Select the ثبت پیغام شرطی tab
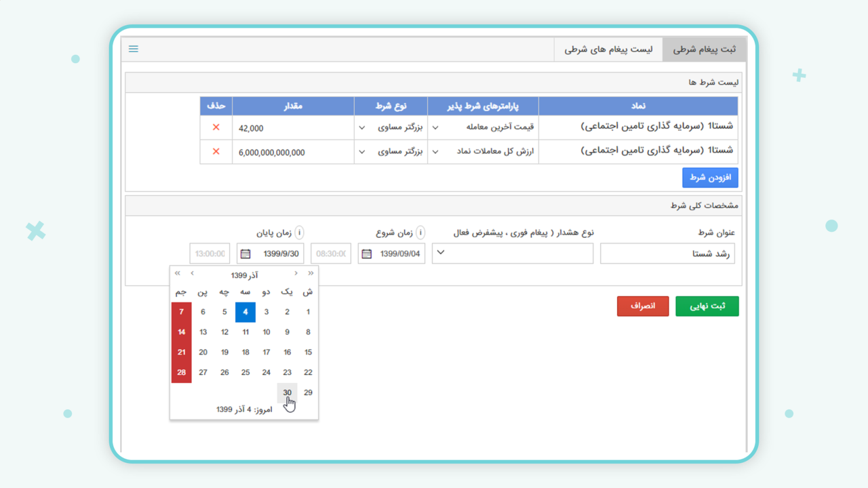868x488 pixels. [x=704, y=50]
